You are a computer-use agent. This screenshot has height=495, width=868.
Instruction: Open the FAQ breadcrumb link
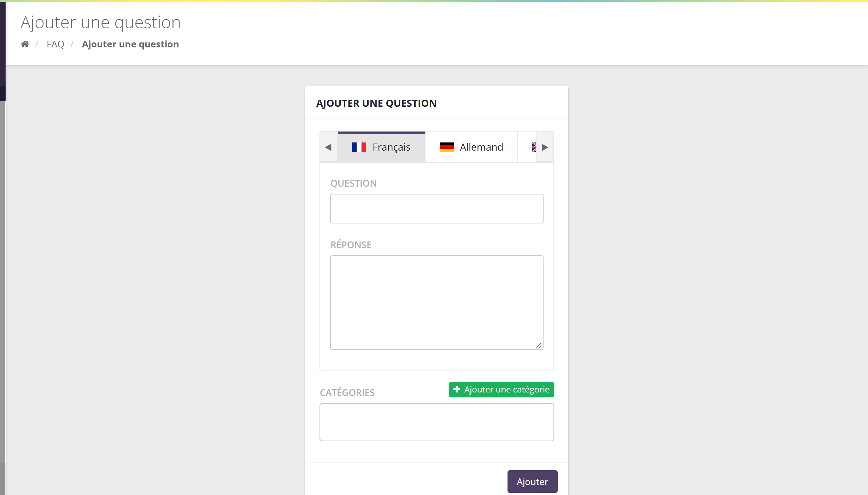coord(55,44)
